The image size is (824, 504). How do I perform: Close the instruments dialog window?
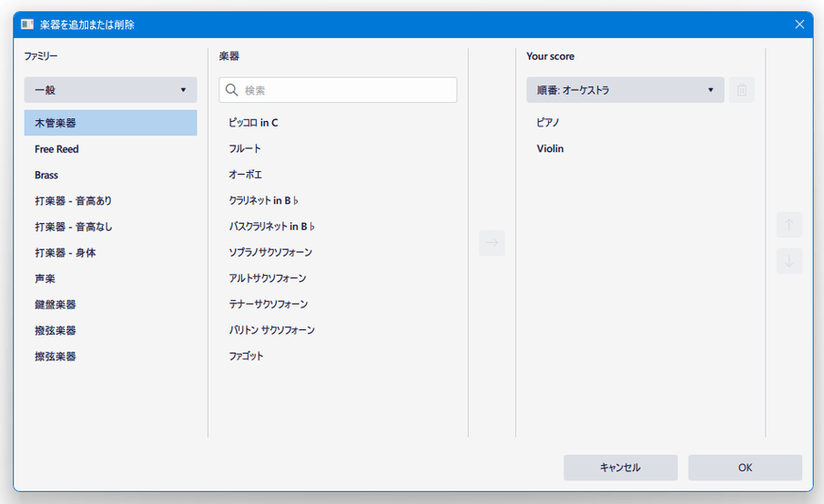coord(799,25)
